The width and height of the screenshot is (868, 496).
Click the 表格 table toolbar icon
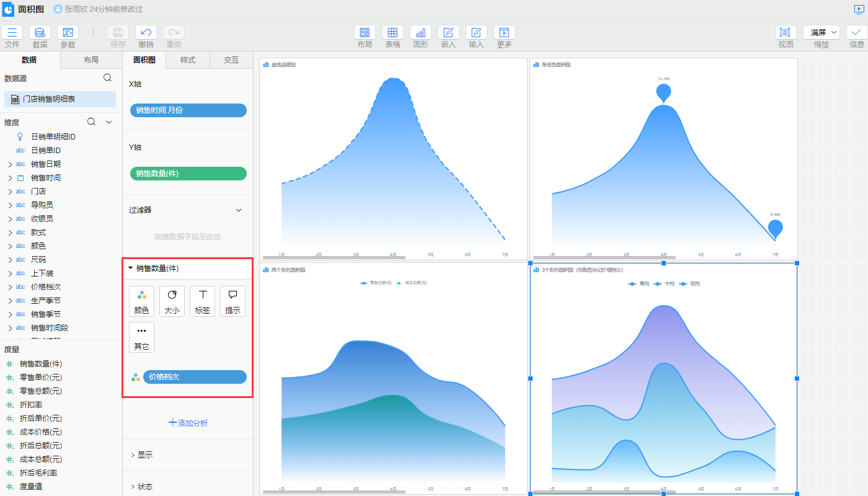(392, 33)
